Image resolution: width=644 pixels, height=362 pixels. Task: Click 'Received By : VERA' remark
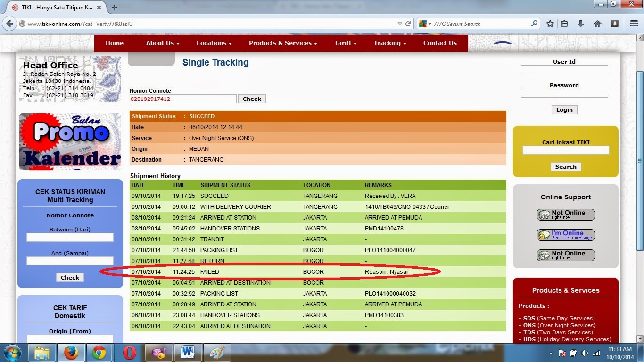390,196
